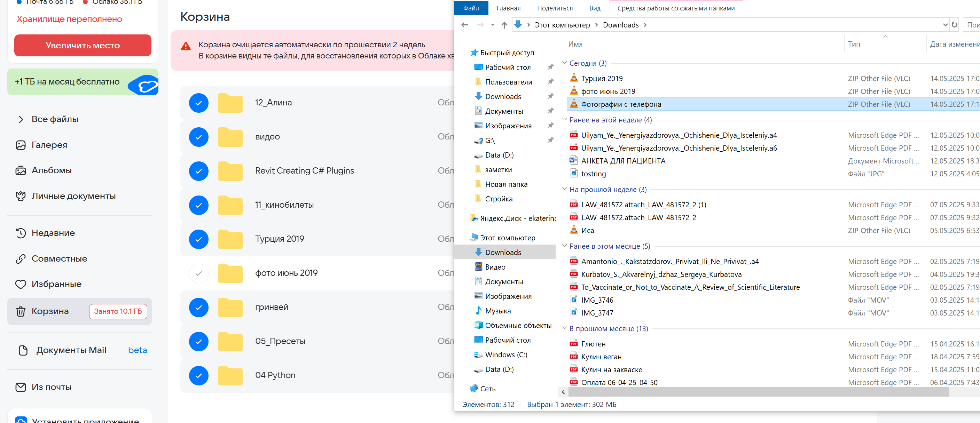Click the Увеличить место button

pyautogui.click(x=83, y=45)
